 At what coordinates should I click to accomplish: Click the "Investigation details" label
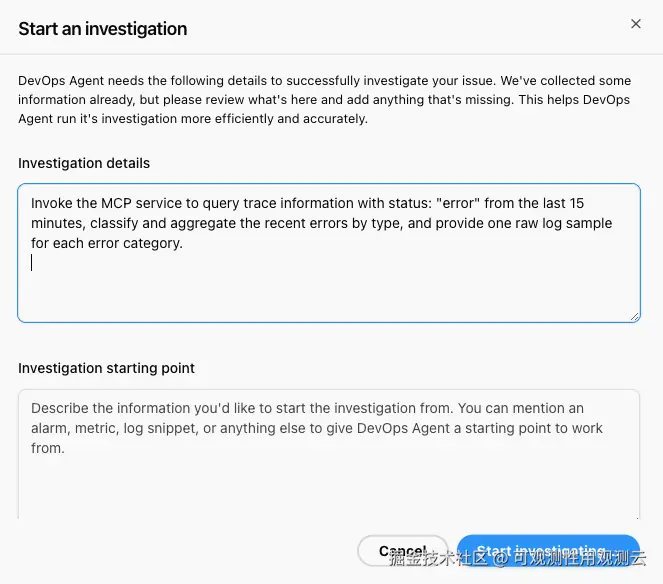pos(84,163)
